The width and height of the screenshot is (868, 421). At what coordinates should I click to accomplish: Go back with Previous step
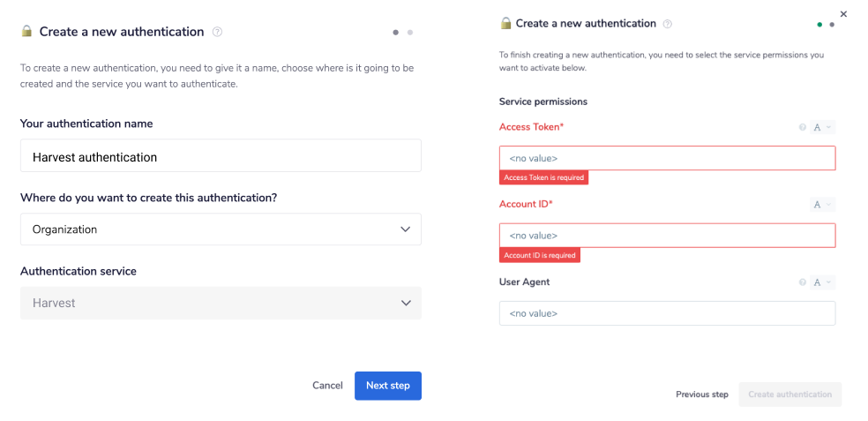pos(702,395)
